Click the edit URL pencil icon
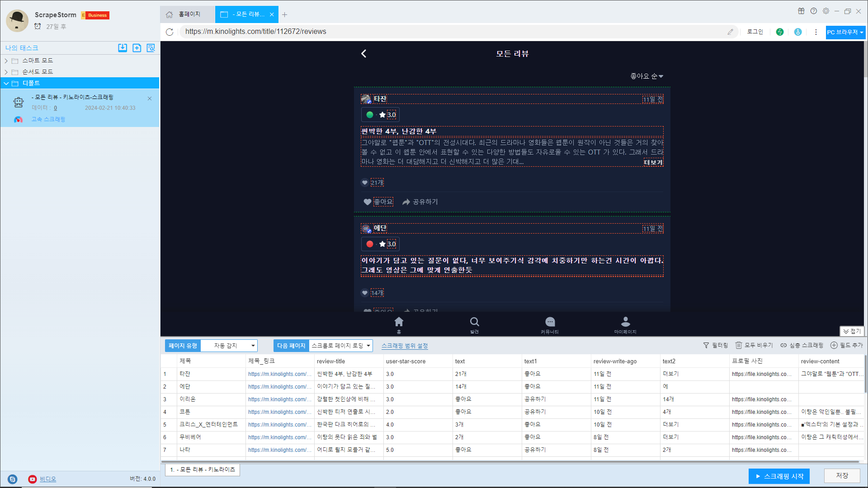The width and height of the screenshot is (868, 488). pos(730,32)
